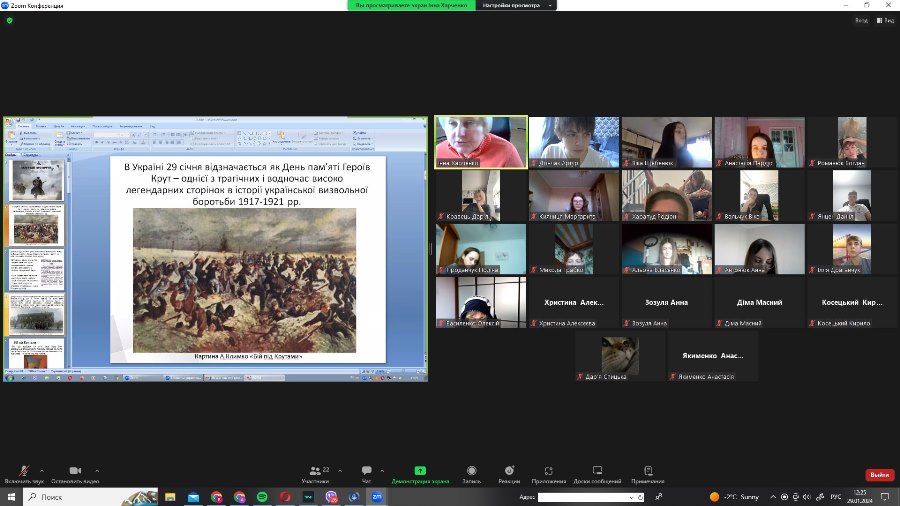Select the cat avatar participant tile
Image resolution: width=900 pixels, height=506 pixels.
(x=620, y=356)
